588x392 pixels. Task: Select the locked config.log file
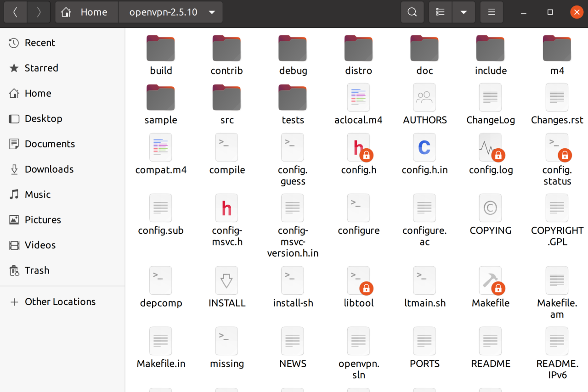(x=491, y=155)
